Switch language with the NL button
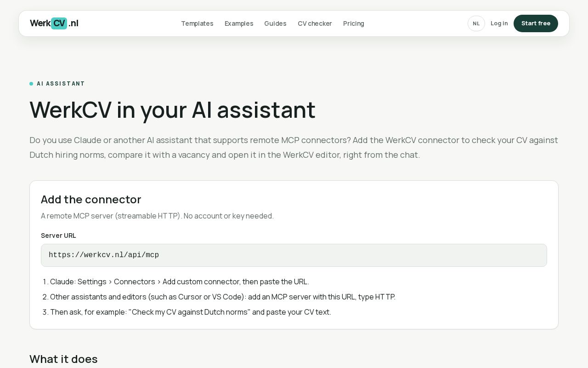Screen dimensions: 588x368 [x=476, y=23]
